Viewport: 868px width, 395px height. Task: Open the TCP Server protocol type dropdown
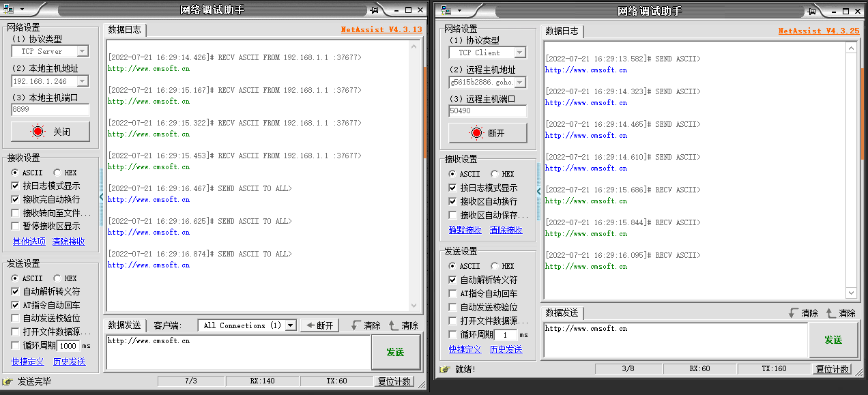(82, 51)
